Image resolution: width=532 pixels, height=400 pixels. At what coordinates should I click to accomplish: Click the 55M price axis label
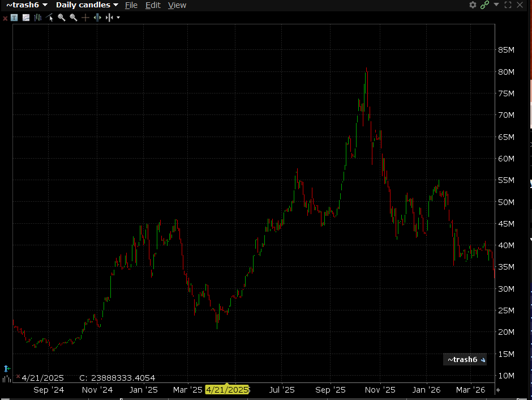(x=506, y=180)
